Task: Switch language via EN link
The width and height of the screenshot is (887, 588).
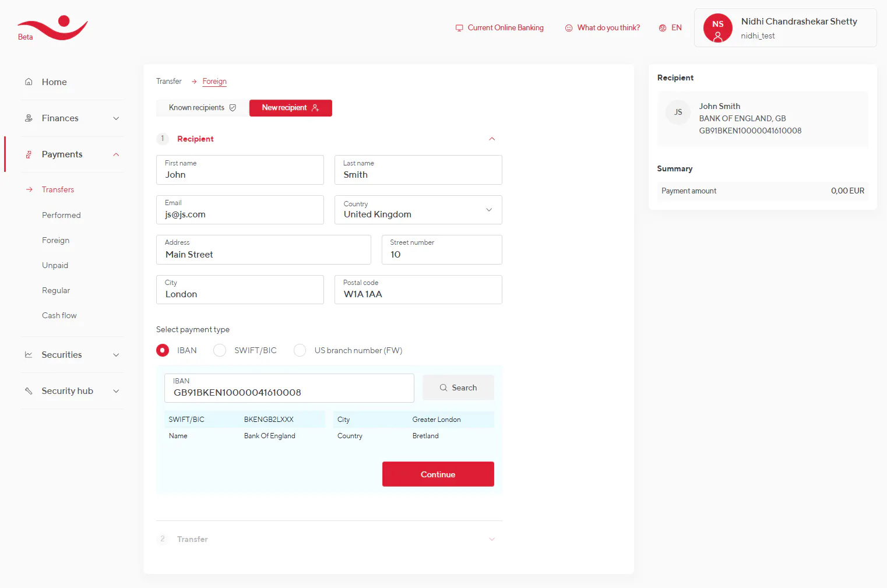Action: (x=676, y=28)
